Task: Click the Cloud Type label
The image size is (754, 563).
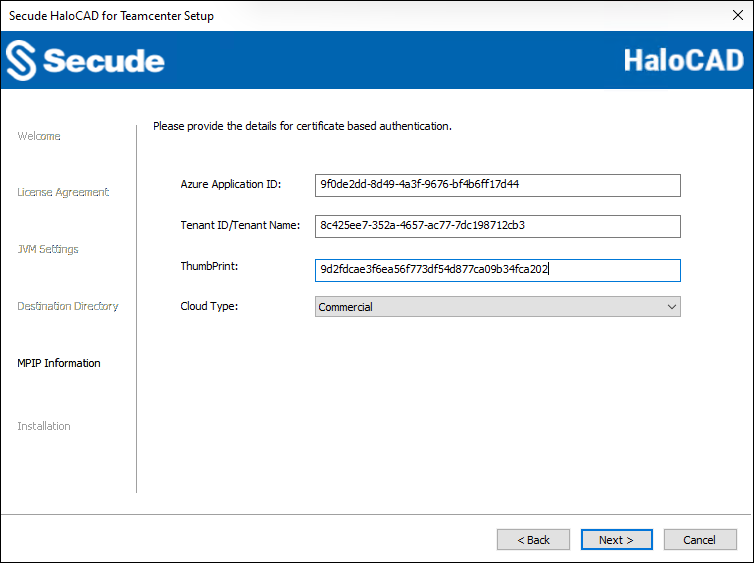Action: pos(209,306)
